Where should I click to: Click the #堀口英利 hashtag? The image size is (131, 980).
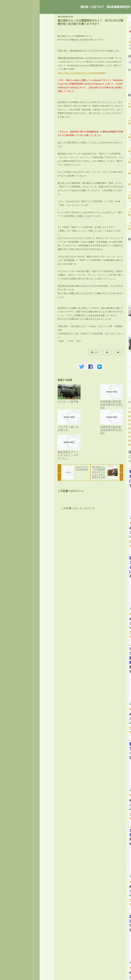63,326
